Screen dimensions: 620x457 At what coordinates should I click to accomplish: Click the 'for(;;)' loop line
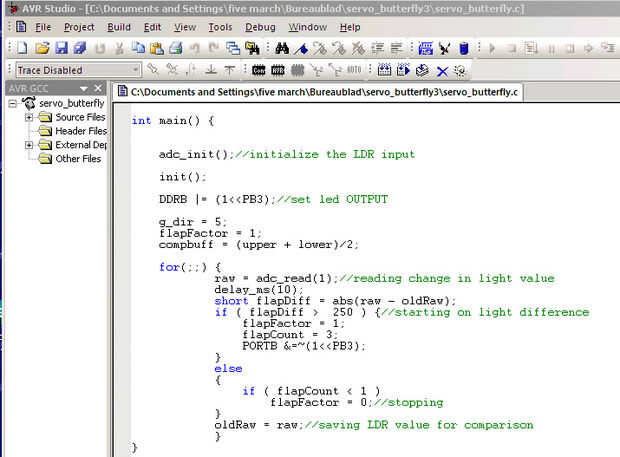point(190,267)
